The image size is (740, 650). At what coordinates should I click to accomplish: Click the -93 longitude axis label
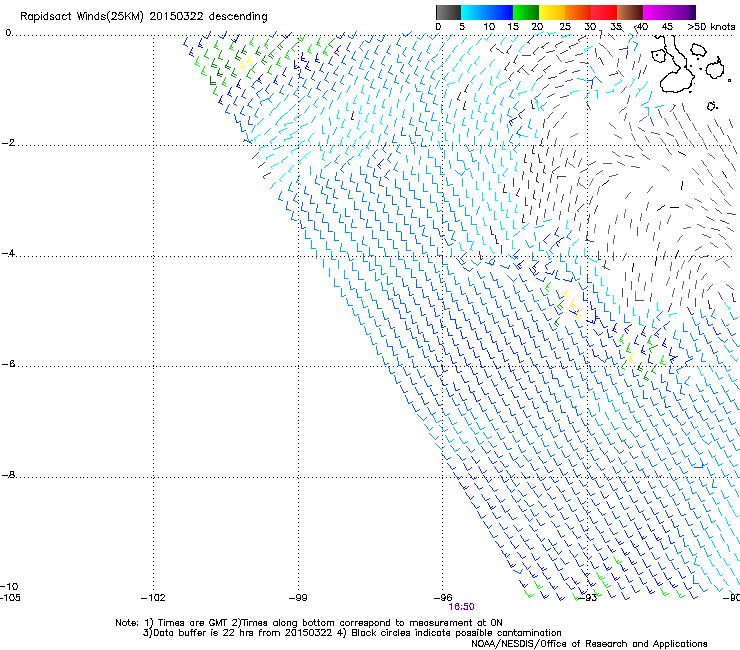click(x=589, y=598)
